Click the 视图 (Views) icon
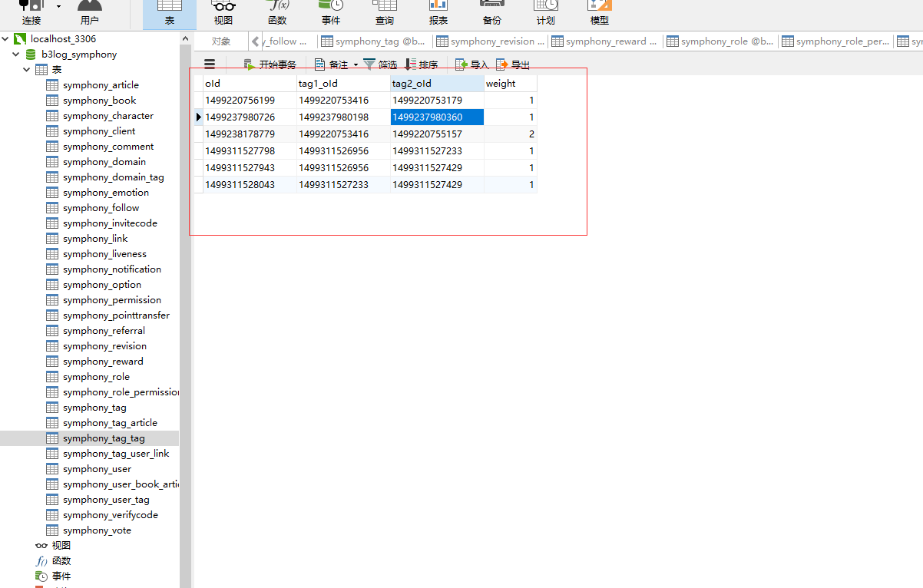923x588 pixels. click(223, 14)
